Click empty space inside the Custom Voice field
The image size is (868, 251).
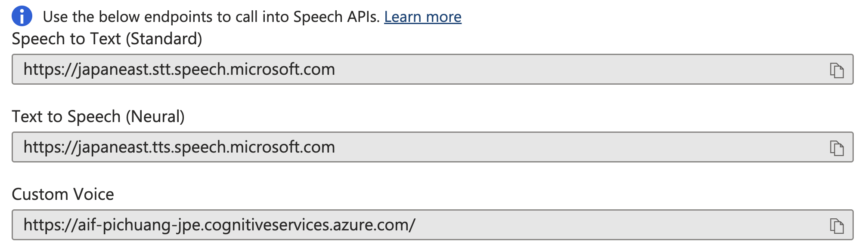(620, 225)
